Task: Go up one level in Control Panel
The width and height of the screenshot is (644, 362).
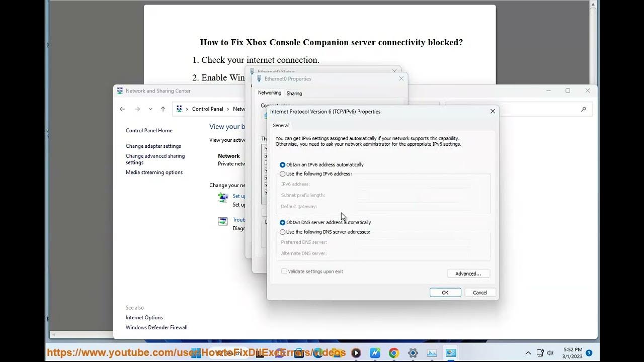Action: (163, 109)
